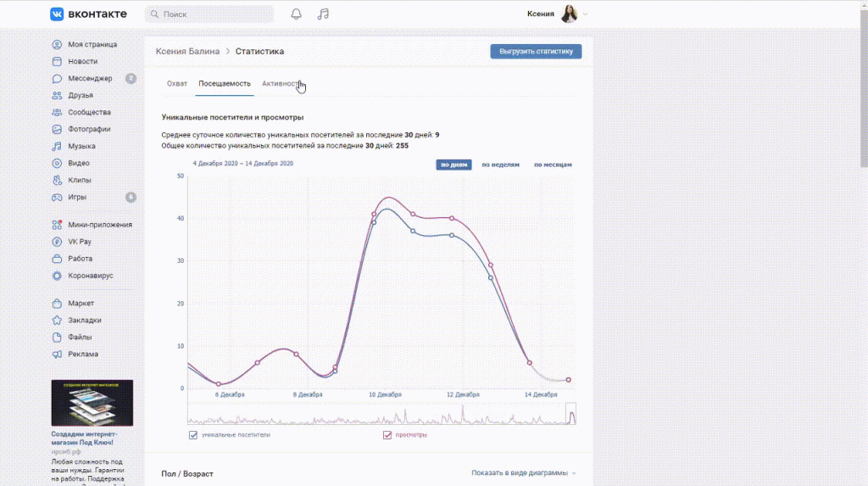The height and width of the screenshot is (486, 868).
Task: Open Messenger from the left sidebar
Action: pyautogui.click(x=89, y=78)
